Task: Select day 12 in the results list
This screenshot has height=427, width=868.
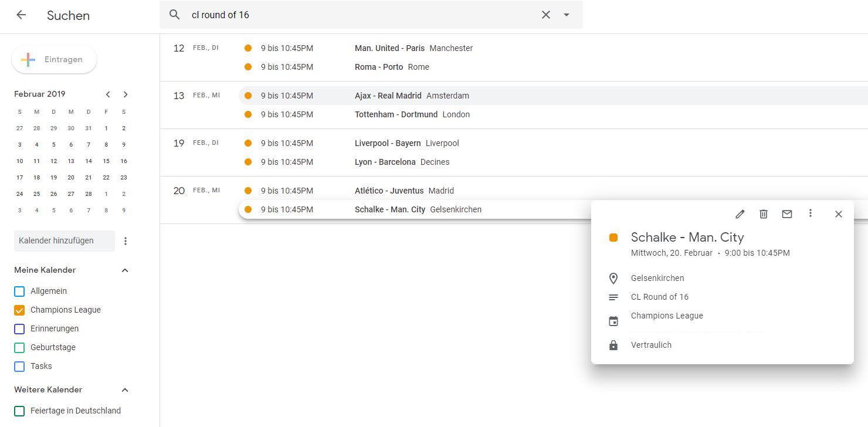Action: coord(179,48)
